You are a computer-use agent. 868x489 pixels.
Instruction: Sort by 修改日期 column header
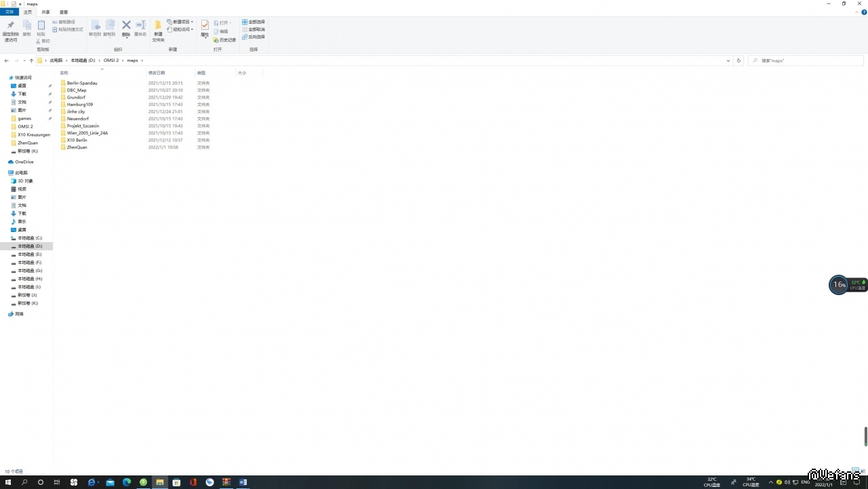point(157,73)
